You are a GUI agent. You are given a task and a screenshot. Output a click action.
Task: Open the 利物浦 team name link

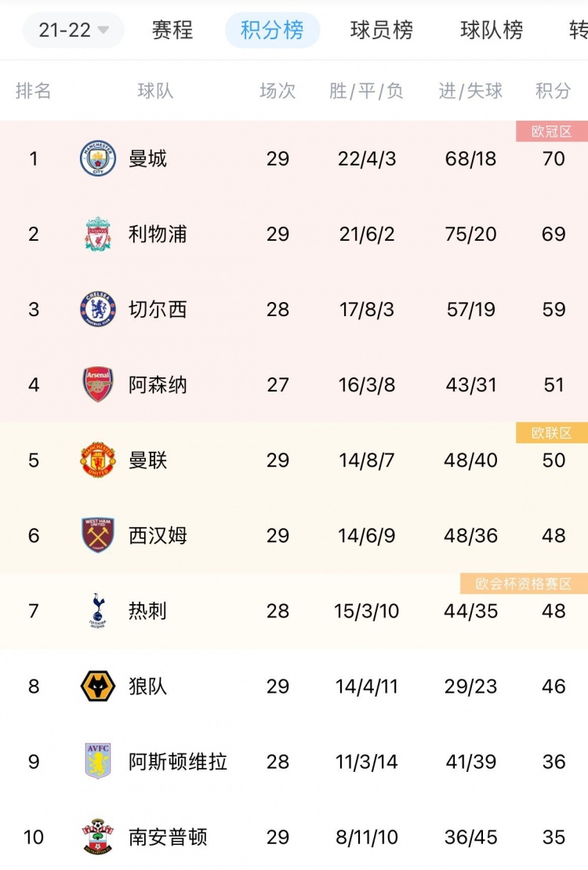click(x=158, y=235)
